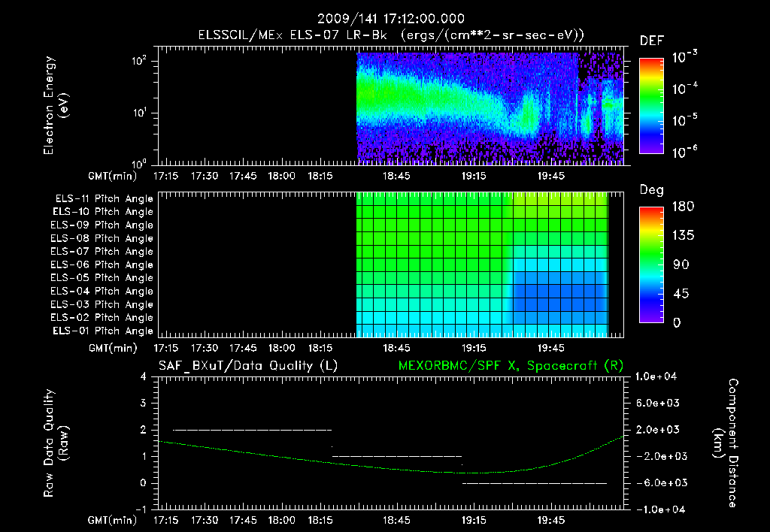This screenshot has width=770, height=532.
Task: Click the 18:00 tick label under the bottom plot
Action: click(x=281, y=520)
